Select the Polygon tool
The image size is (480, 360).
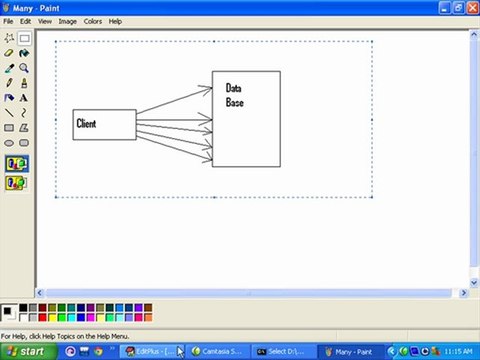click(x=24, y=128)
